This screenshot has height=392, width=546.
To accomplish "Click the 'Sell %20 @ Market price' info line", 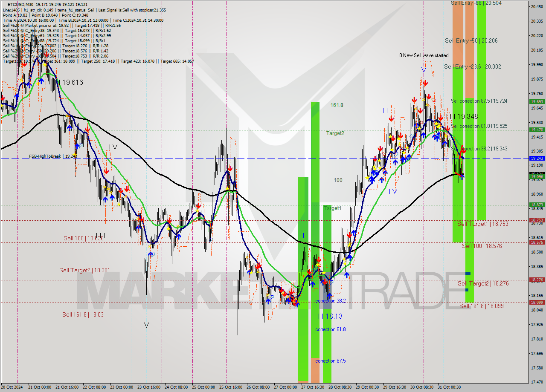I will 62,25.
